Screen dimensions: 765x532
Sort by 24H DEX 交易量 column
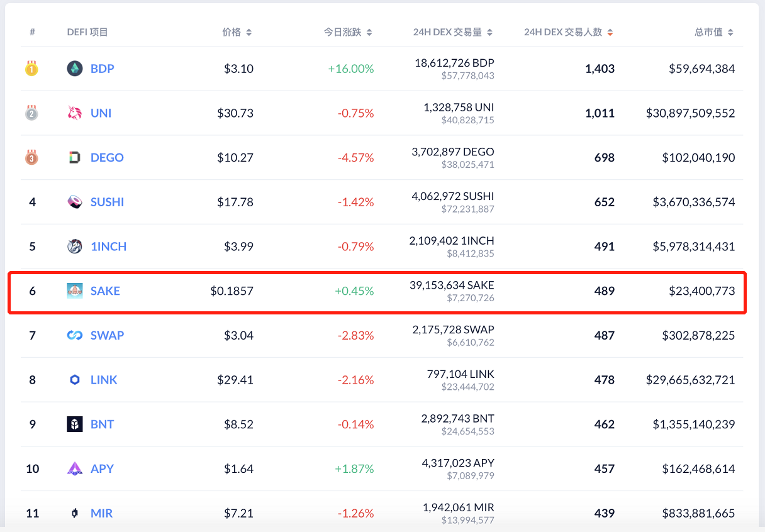[452, 32]
